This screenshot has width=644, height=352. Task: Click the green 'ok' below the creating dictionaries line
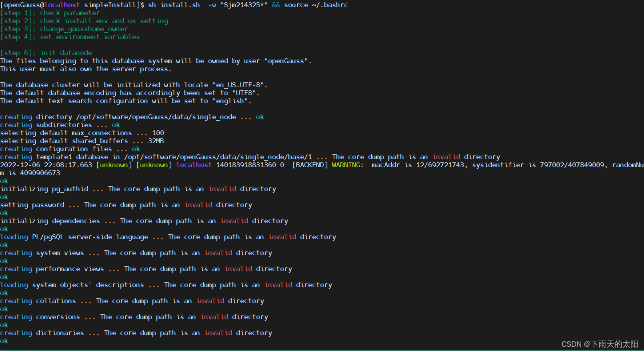4,341
